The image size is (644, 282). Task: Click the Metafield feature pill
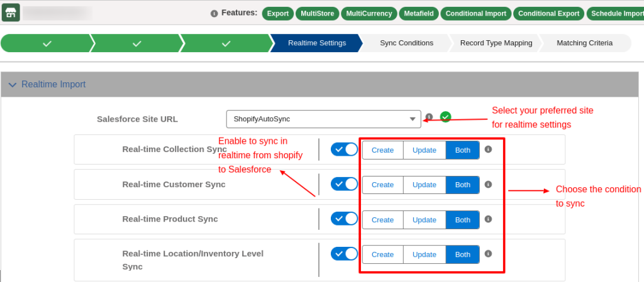tap(418, 14)
